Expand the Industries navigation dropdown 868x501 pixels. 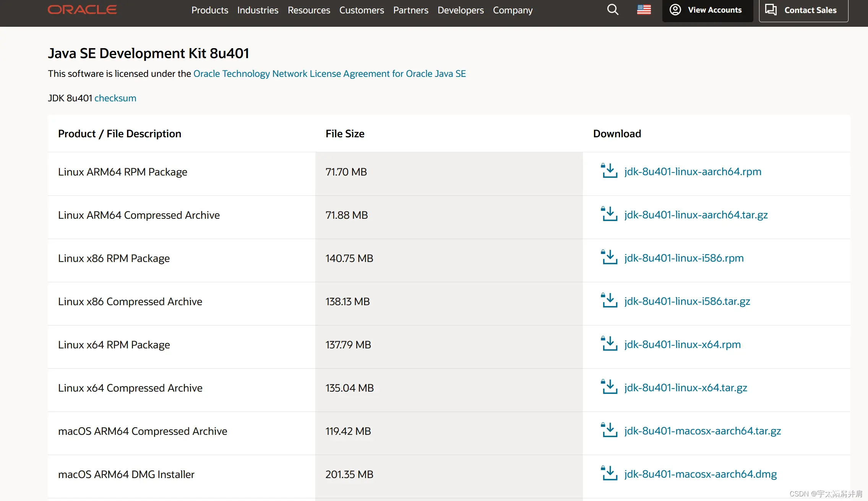click(x=257, y=10)
